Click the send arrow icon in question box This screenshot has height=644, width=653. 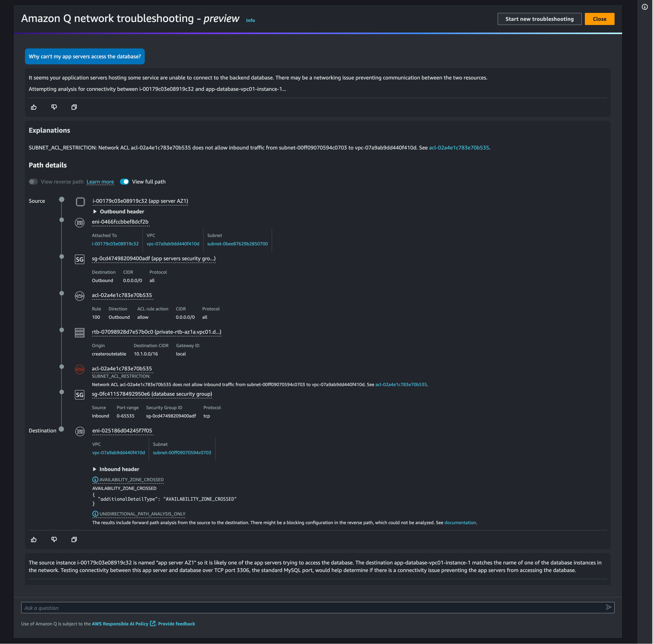608,607
